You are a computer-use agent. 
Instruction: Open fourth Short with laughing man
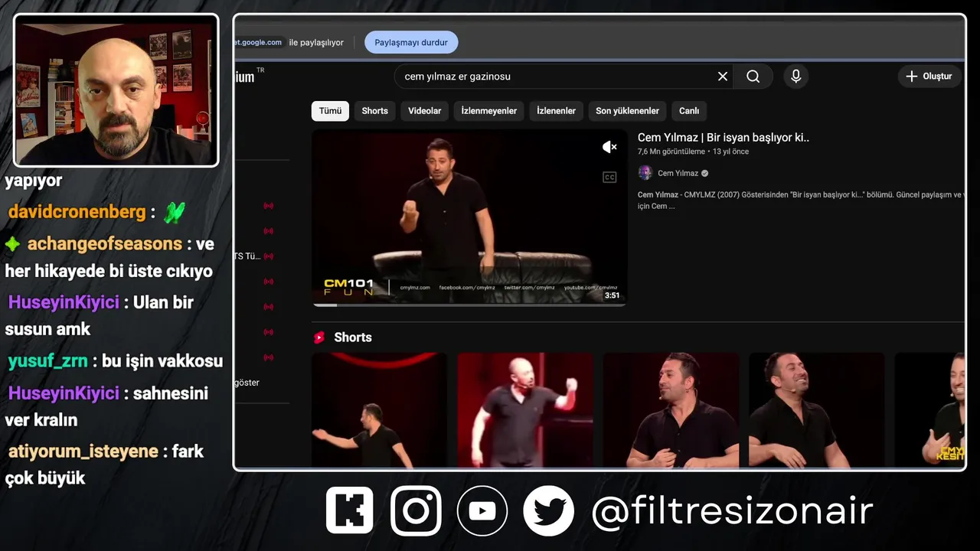tap(817, 410)
